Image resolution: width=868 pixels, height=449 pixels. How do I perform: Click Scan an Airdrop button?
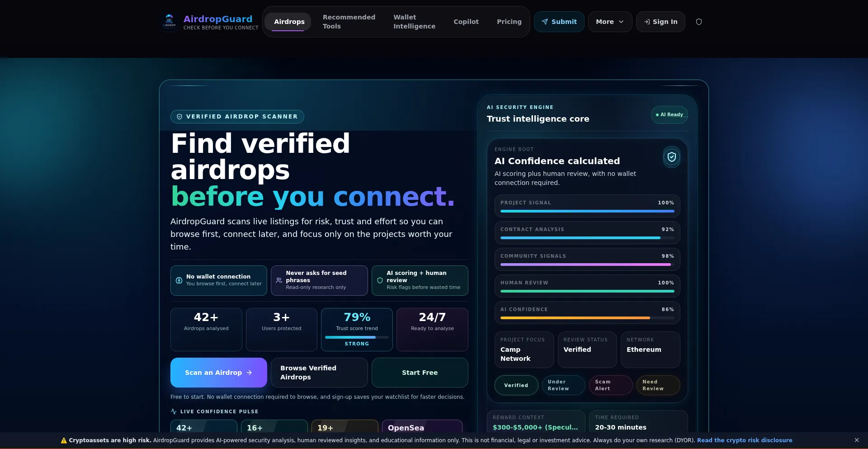tap(219, 373)
